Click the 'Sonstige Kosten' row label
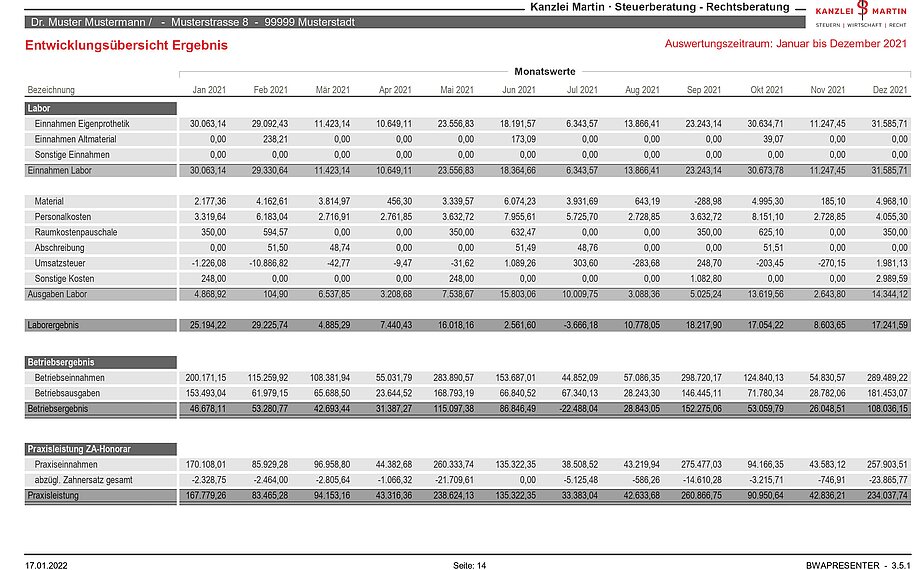The width and height of the screenshot is (920, 570). (64, 278)
